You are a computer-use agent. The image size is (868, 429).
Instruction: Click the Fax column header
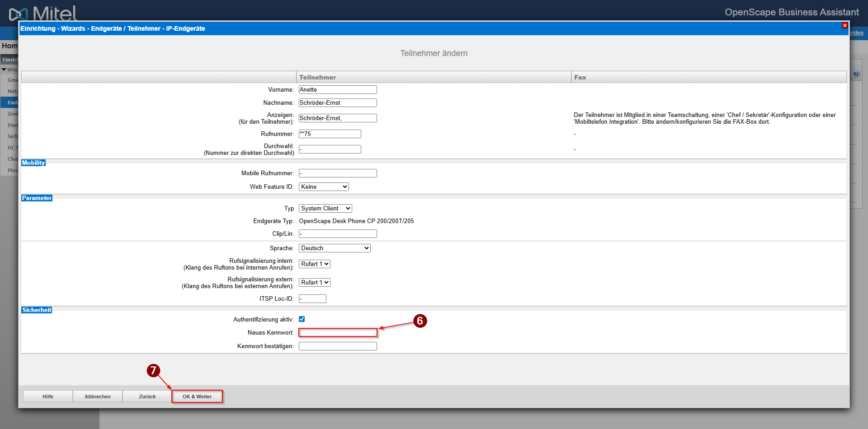709,77
